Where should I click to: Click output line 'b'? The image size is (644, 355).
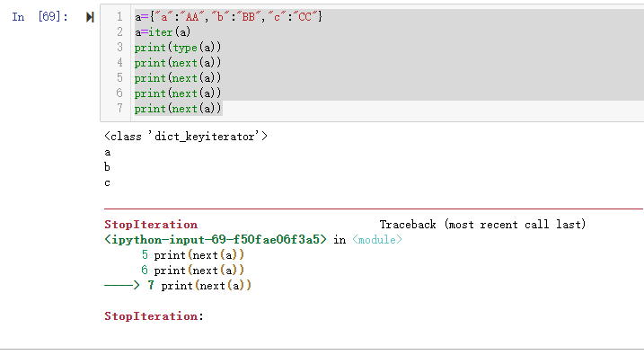click(x=107, y=167)
